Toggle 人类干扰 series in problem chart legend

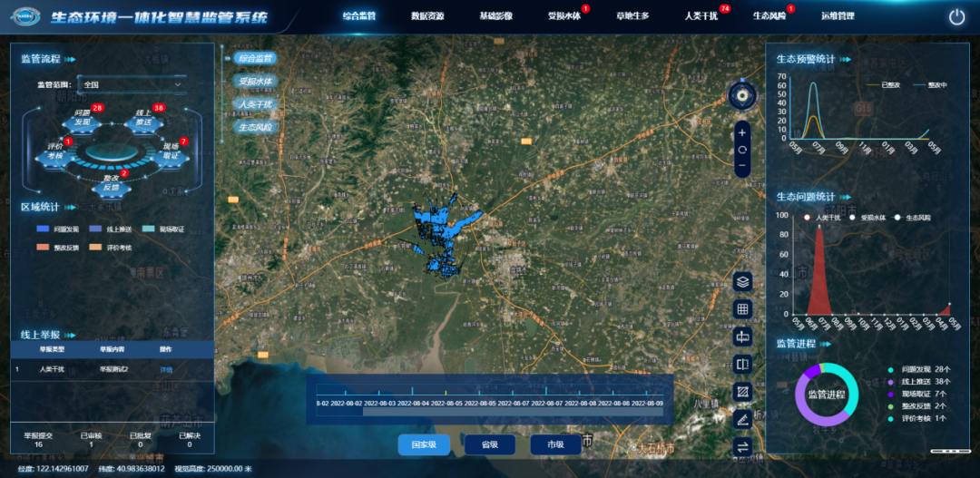(822, 218)
